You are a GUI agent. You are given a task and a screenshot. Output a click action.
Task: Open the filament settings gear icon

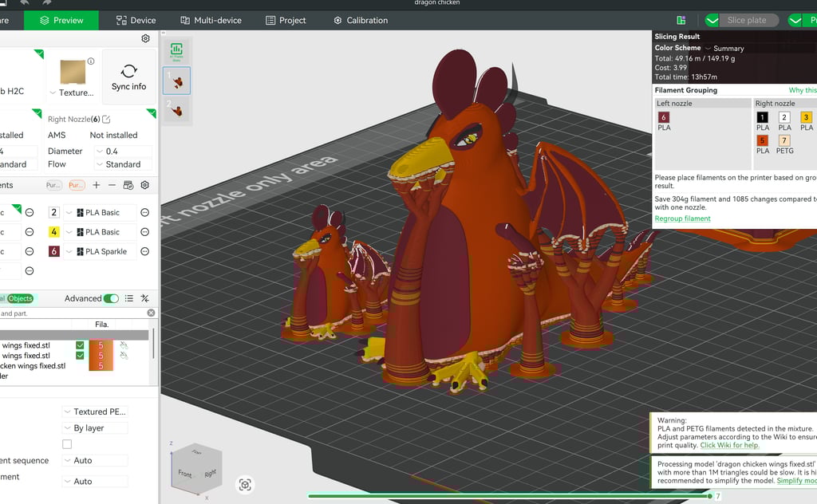[144, 185]
